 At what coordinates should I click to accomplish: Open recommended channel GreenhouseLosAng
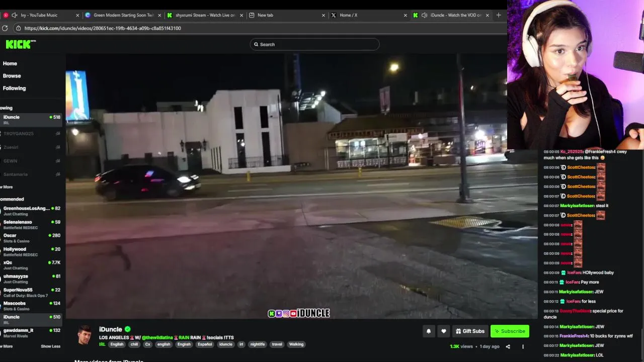pos(31,211)
